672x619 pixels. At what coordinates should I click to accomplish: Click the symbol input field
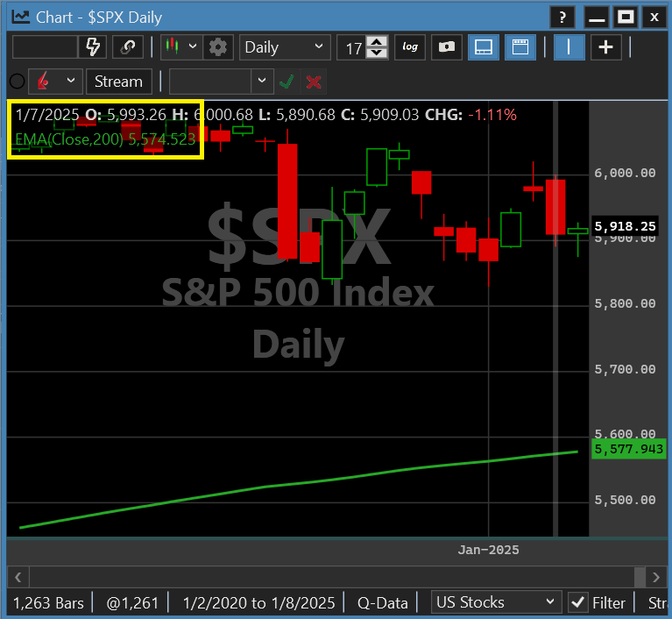(x=45, y=46)
